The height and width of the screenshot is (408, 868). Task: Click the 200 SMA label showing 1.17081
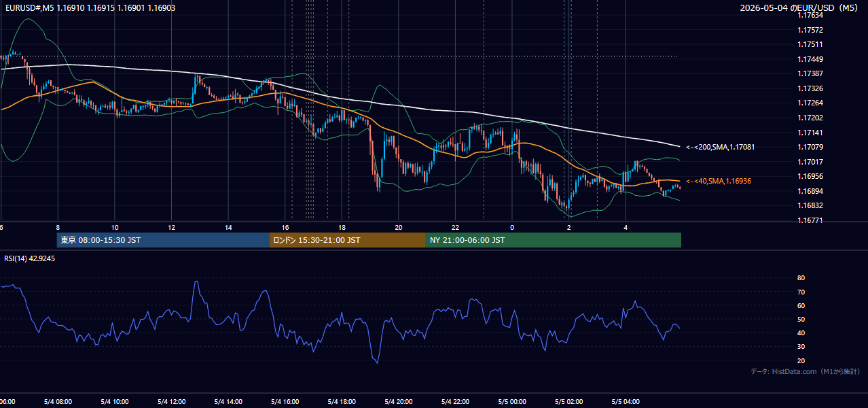point(720,147)
